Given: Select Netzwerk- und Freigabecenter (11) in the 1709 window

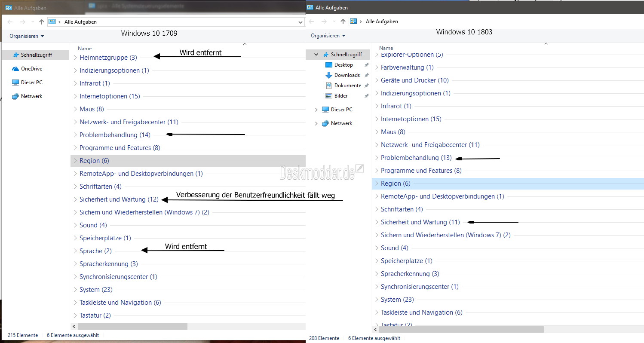Looking at the screenshot, I should tap(129, 122).
